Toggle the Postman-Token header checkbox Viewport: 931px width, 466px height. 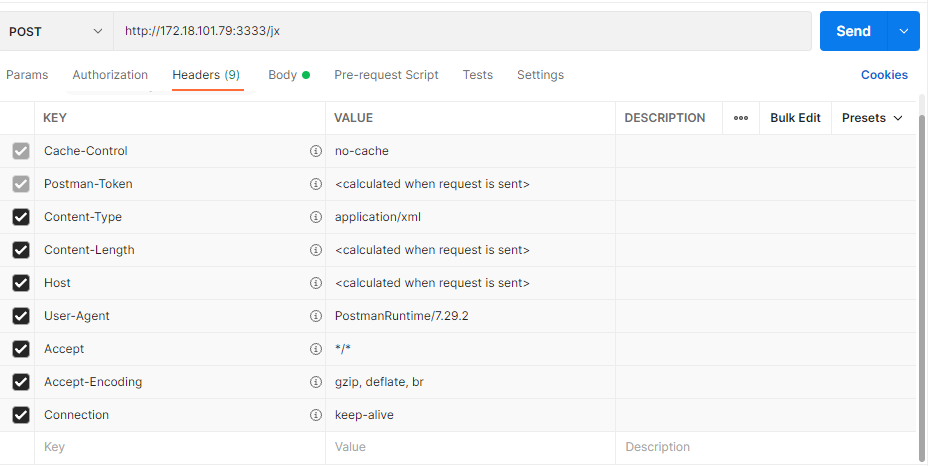pos(21,184)
